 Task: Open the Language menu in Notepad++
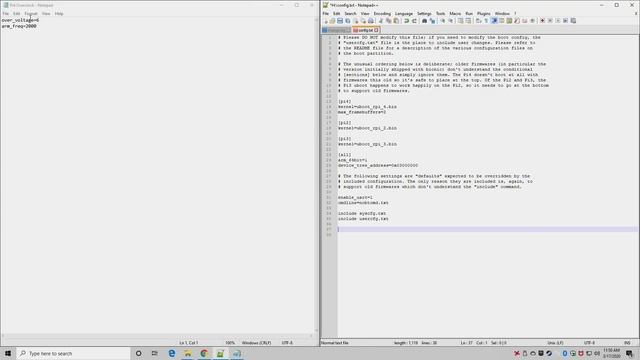point(404,13)
